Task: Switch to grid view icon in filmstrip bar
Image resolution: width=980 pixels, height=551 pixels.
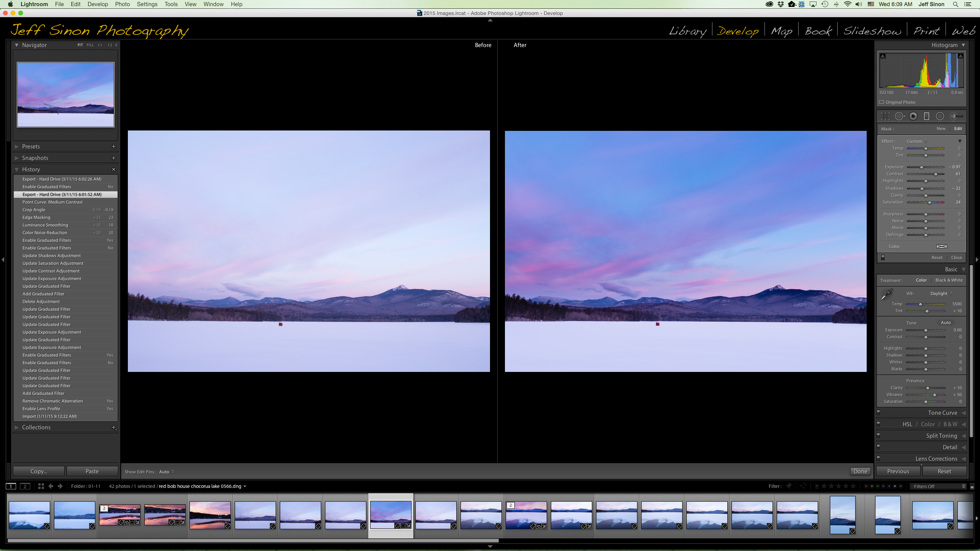Action: click(41, 486)
